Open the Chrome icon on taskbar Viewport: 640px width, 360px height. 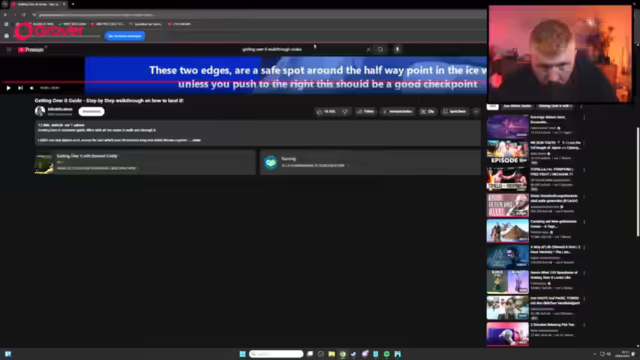(342, 354)
